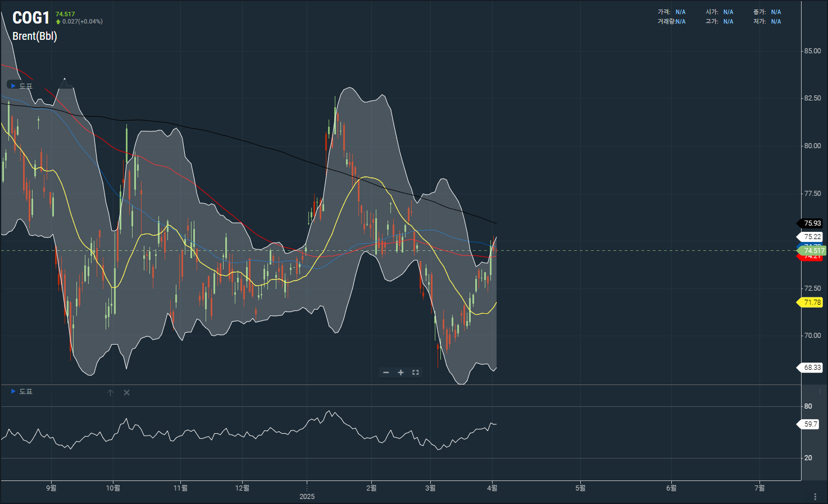Click the yellow 71.78 moving average tag
This screenshot has height=504, width=828.
tap(812, 303)
